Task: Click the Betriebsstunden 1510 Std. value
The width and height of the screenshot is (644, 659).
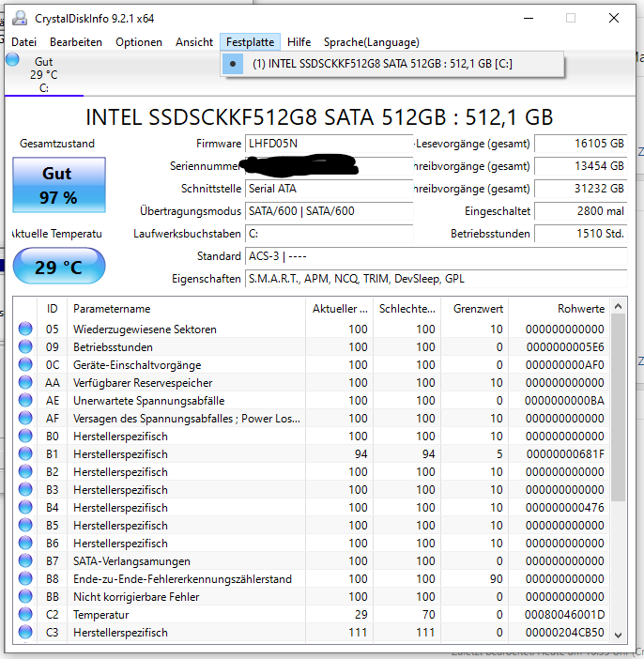Action: click(x=580, y=234)
